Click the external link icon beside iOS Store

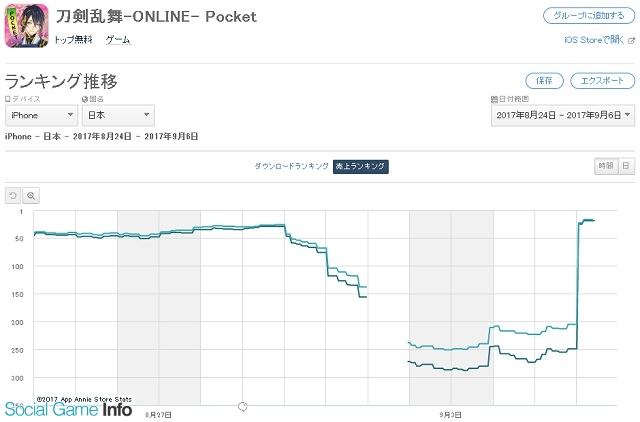[x=631, y=40]
